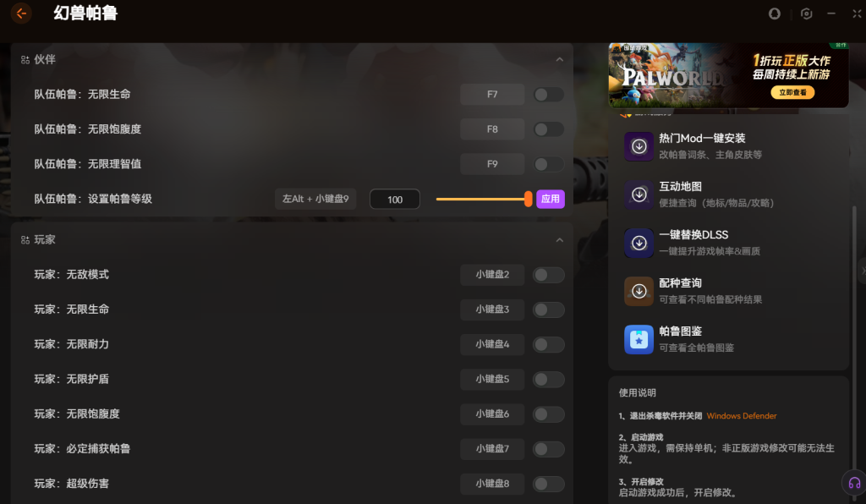This screenshot has width=866, height=504.
Task: Expand the side panel arrow at right edge
Action: 862,271
